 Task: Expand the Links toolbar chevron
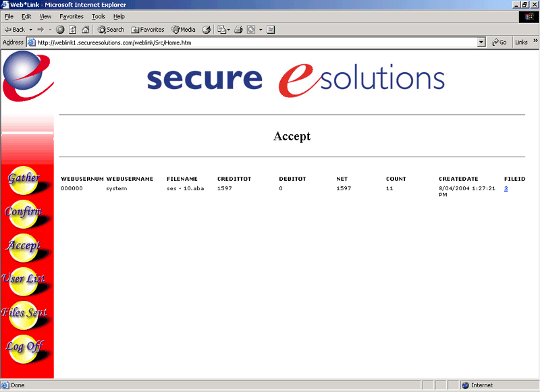[x=535, y=40]
